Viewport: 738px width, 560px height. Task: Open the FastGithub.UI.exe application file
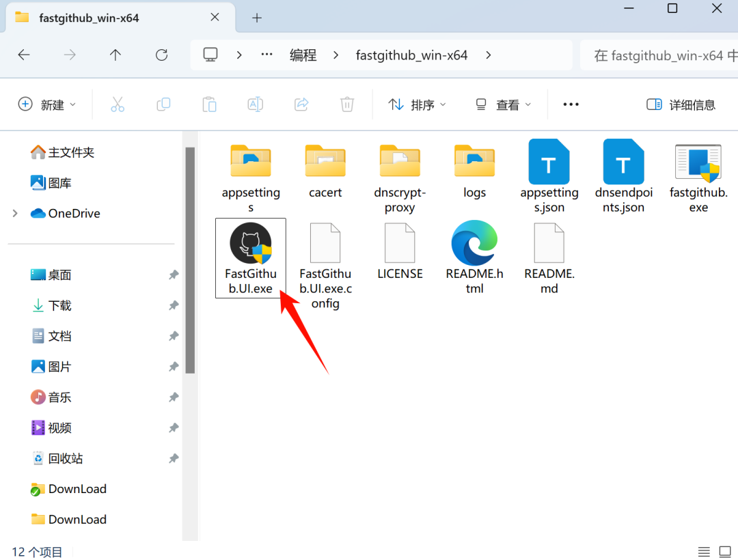250,244
